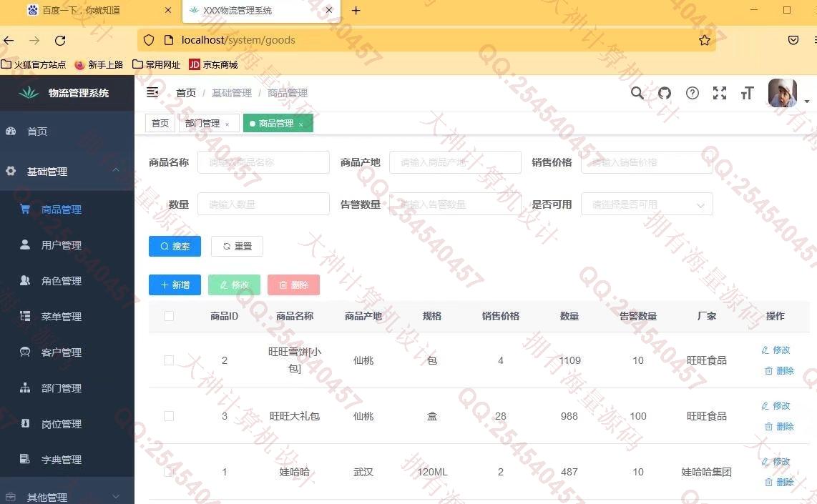The image size is (817, 504).
Task: Click the 商品ID column header
Action: click(x=224, y=316)
